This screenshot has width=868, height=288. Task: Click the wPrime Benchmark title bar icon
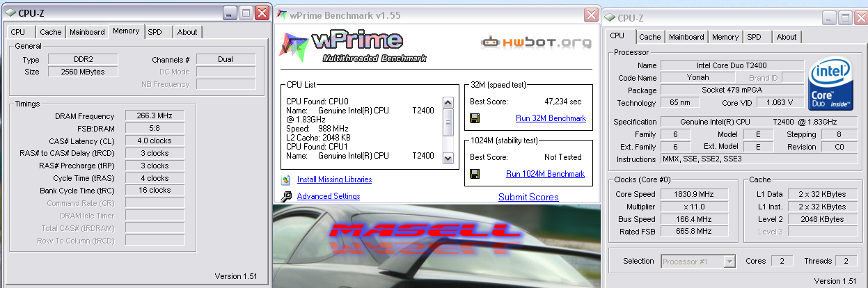tap(282, 15)
